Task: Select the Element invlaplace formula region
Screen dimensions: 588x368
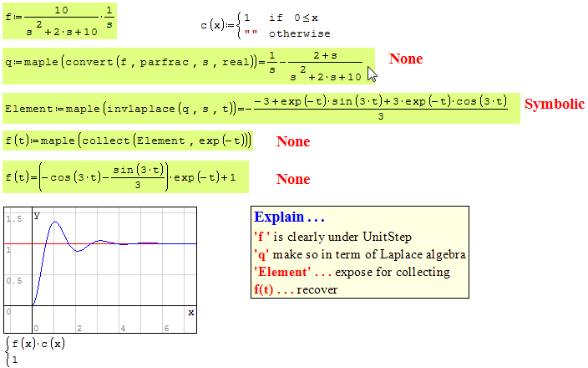Action: coord(261,108)
